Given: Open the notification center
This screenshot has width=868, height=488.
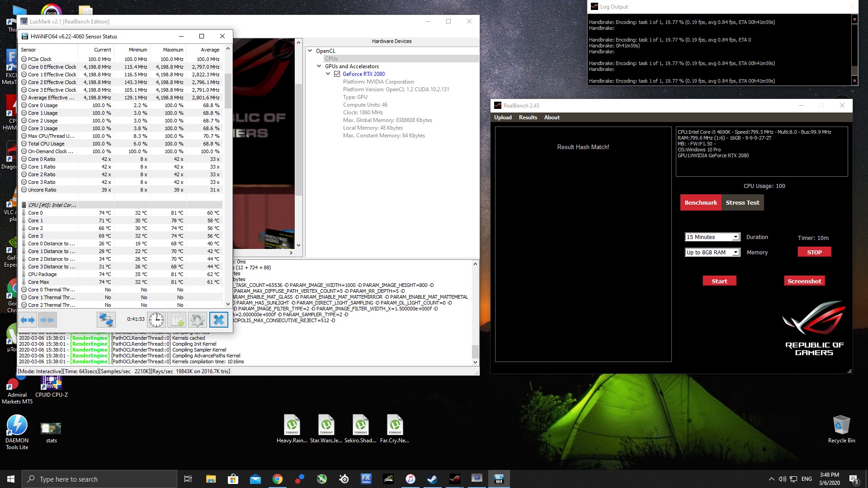Looking at the screenshot, I should [854, 479].
